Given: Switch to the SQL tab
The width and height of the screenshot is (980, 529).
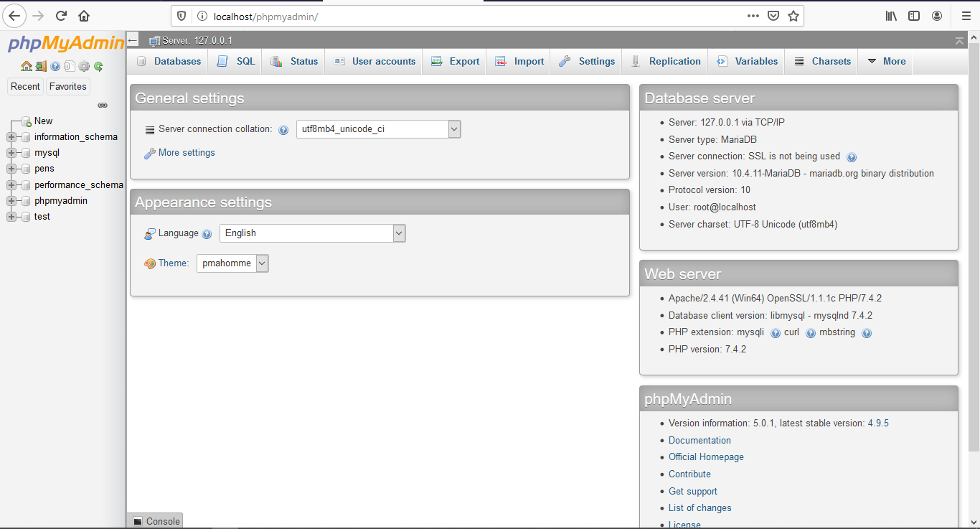Looking at the screenshot, I should pyautogui.click(x=235, y=62).
